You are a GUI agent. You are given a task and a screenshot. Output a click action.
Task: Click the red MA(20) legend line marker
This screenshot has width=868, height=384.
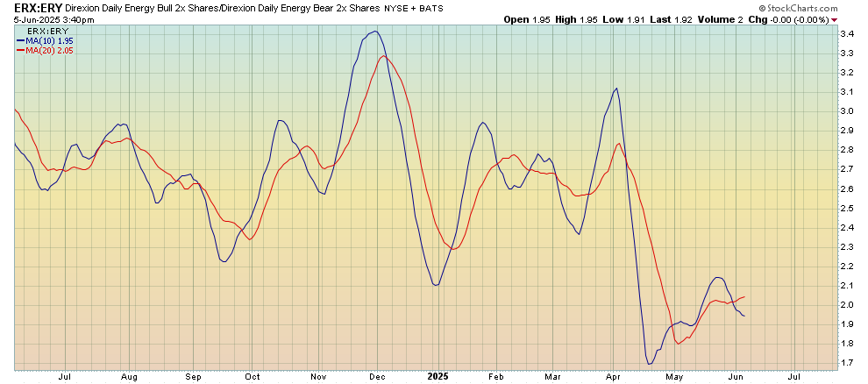pos(20,50)
